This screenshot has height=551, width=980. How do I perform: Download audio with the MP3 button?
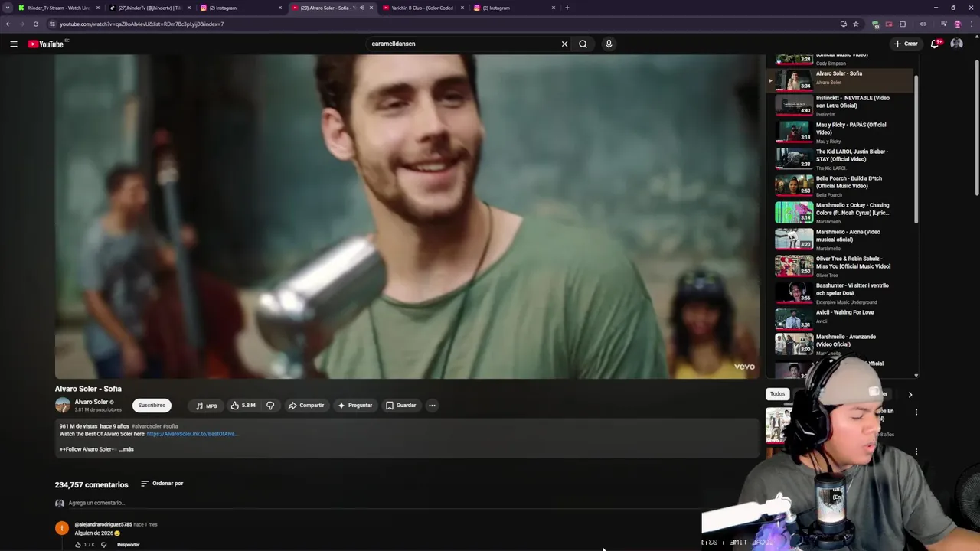pyautogui.click(x=206, y=406)
